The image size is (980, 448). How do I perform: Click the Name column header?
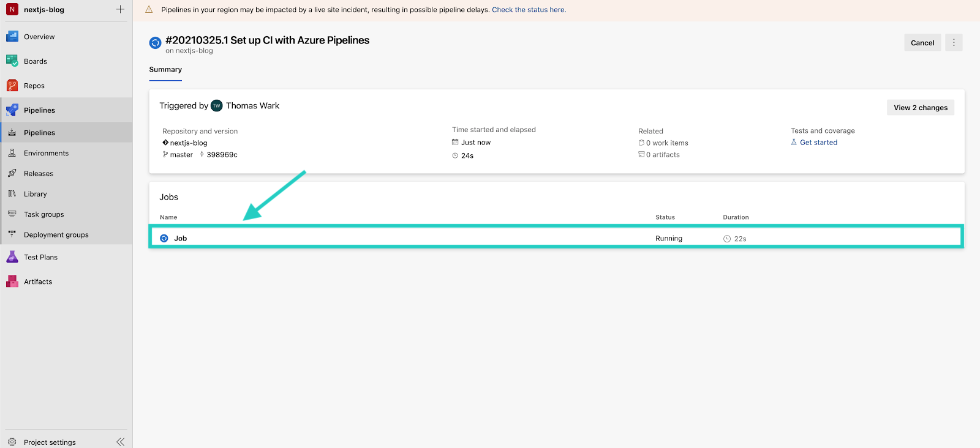pyautogui.click(x=168, y=217)
